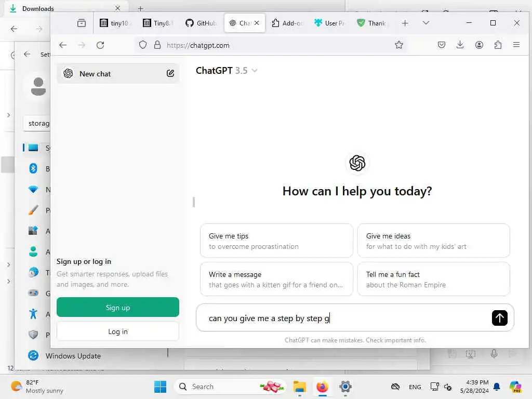The height and width of the screenshot is (399, 532).
Task: Click the taskbar Search box
Action: click(230, 387)
